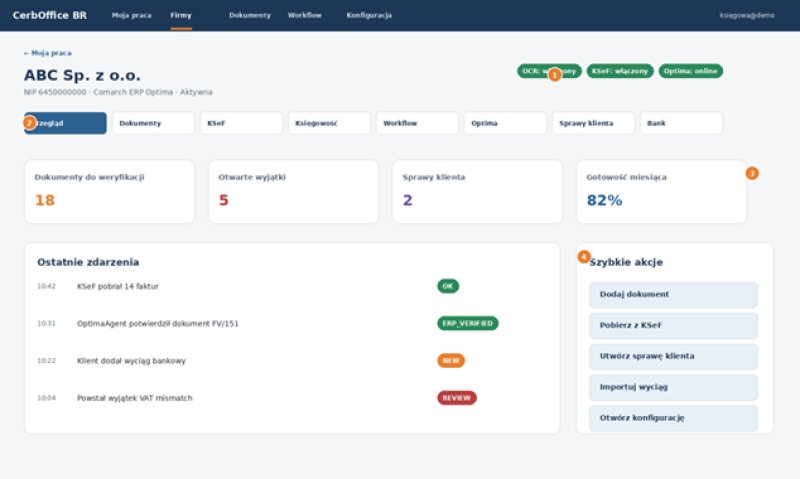Click Otwórz konfigurację quick action
800x479 pixels.
point(673,418)
